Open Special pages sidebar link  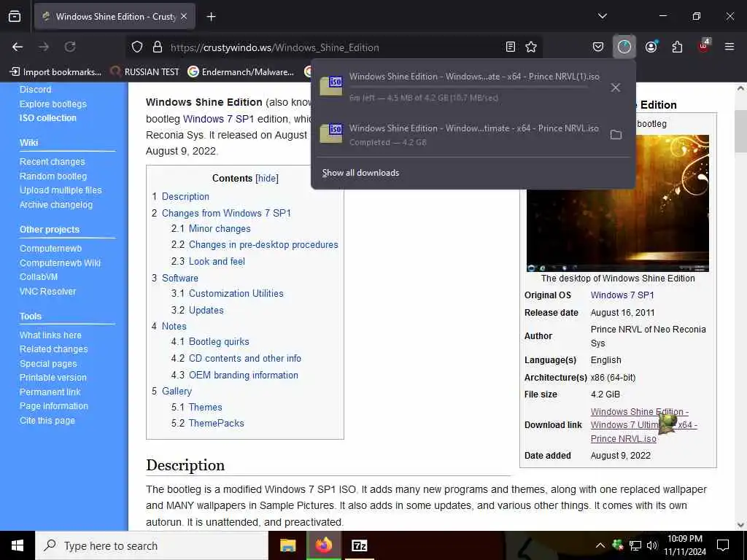point(47,364)
